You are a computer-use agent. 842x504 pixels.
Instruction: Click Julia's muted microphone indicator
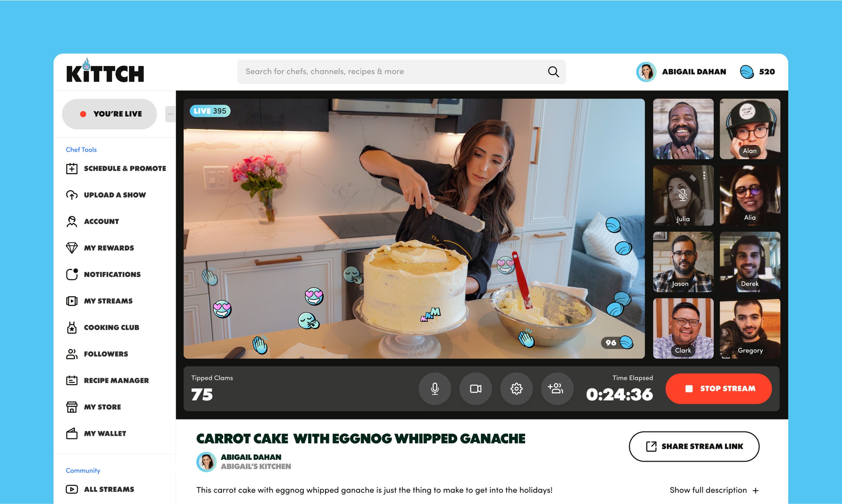tap(683, 195)
